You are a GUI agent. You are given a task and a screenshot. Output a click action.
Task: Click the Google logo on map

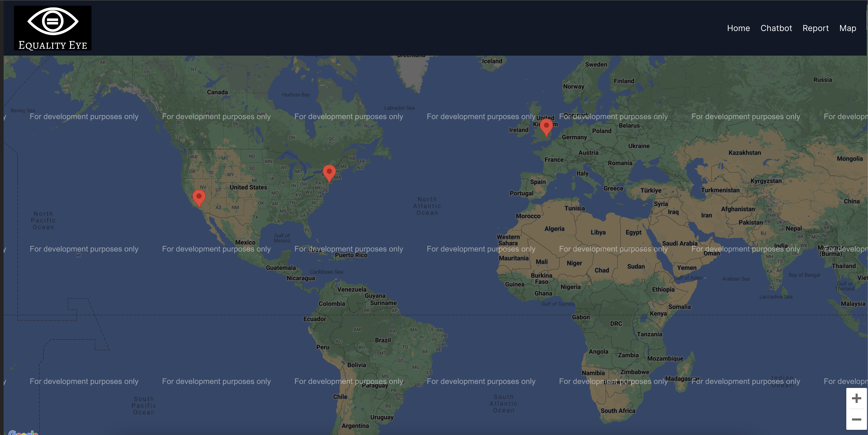(23, 432)
